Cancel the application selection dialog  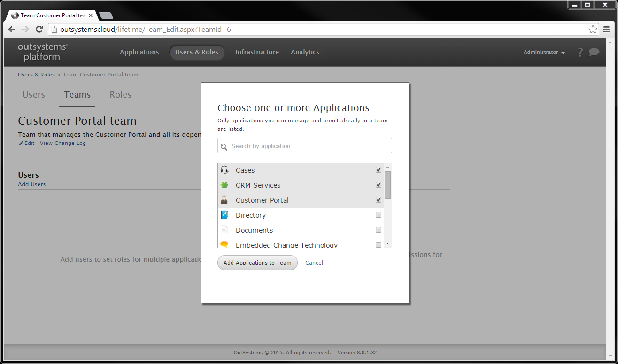tap(314, 263)
